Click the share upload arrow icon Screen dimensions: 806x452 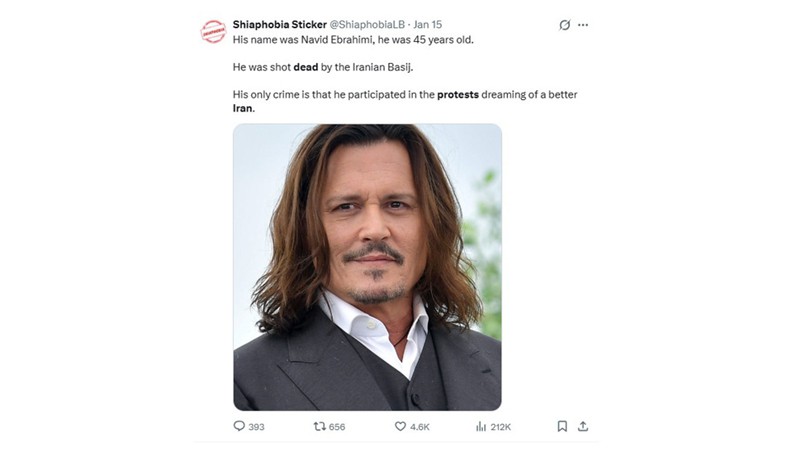point(583,426)
